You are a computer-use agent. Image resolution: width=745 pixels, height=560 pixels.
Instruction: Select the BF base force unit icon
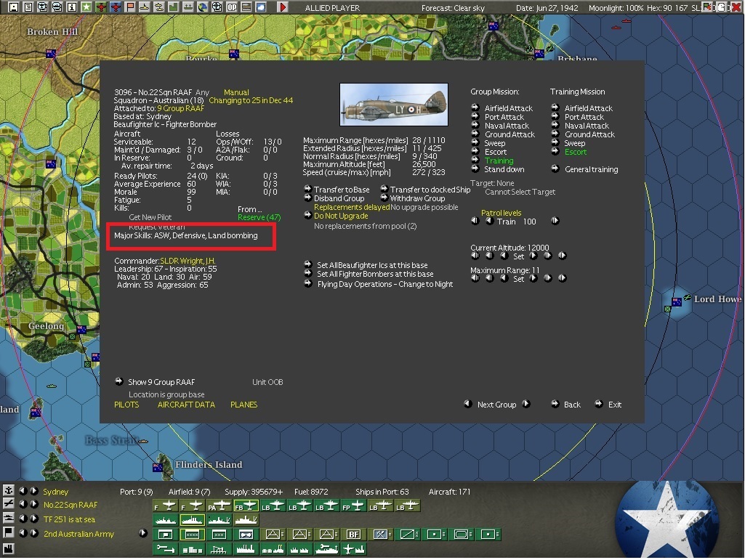pos(353,535)
